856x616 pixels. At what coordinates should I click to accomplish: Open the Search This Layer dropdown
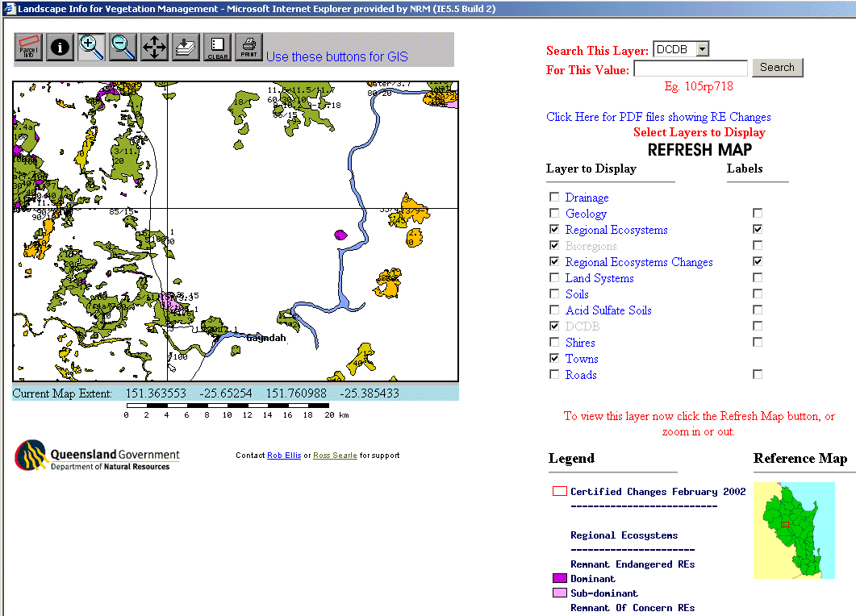click(x=702, y=50)
